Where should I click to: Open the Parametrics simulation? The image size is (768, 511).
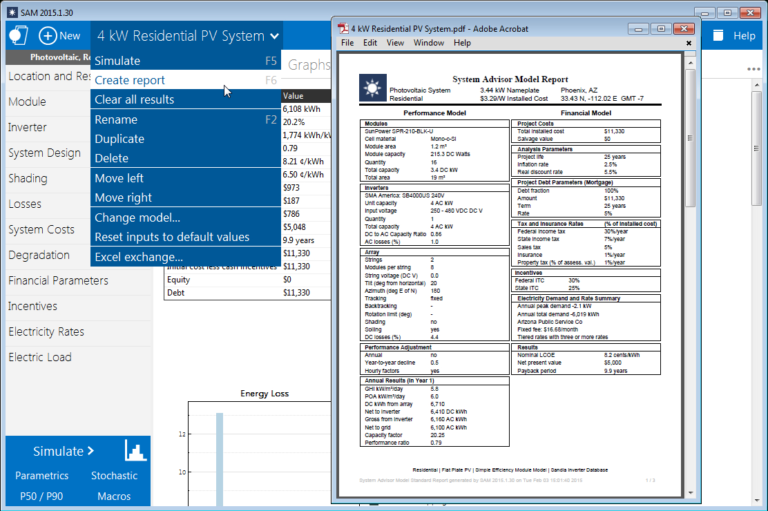pyautogui.click(x=41, y=475)
